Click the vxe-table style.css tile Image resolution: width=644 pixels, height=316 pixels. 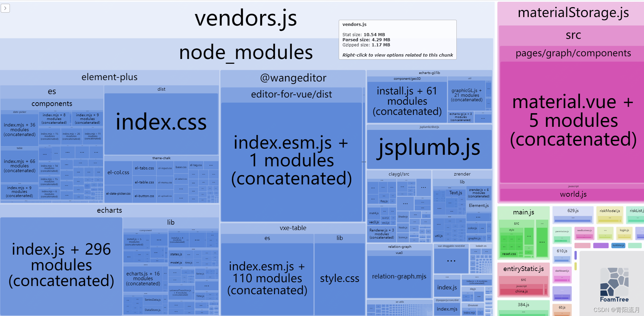coord(339,278)
